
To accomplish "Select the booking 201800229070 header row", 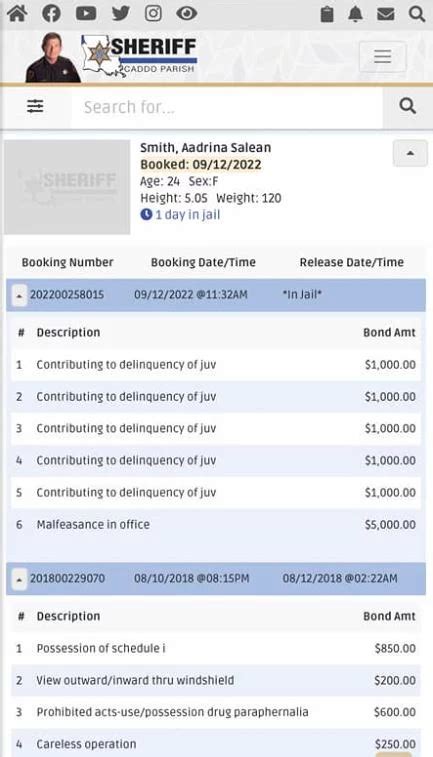I will tap(216, 578).
